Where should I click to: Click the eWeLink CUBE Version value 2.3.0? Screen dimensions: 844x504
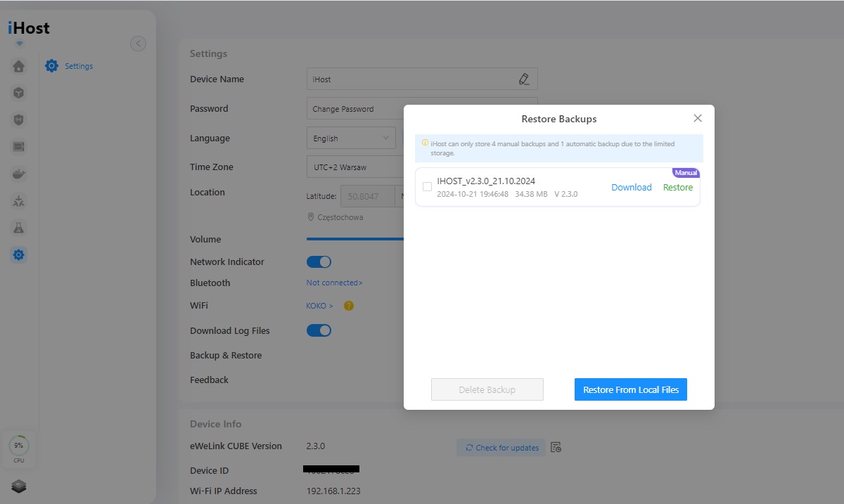point(316,446)
